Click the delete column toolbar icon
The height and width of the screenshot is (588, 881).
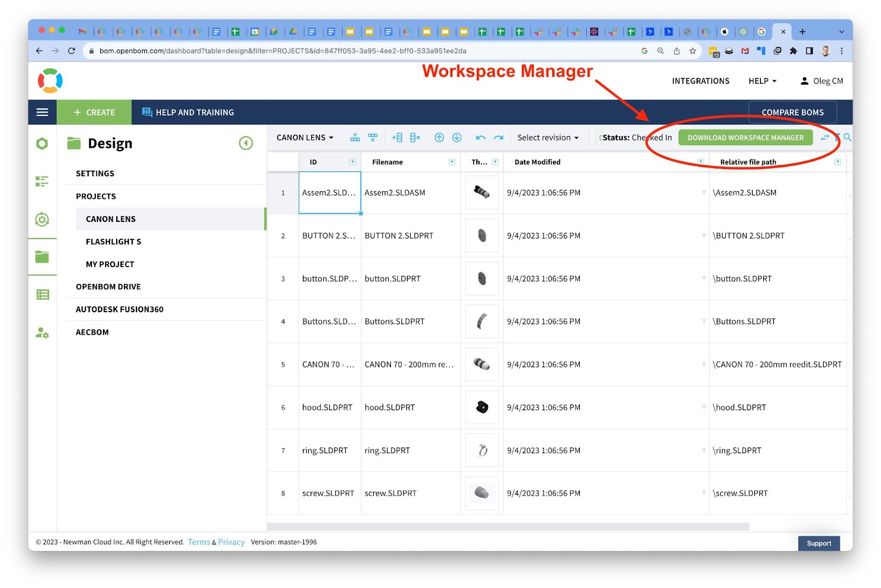point(415,138)
